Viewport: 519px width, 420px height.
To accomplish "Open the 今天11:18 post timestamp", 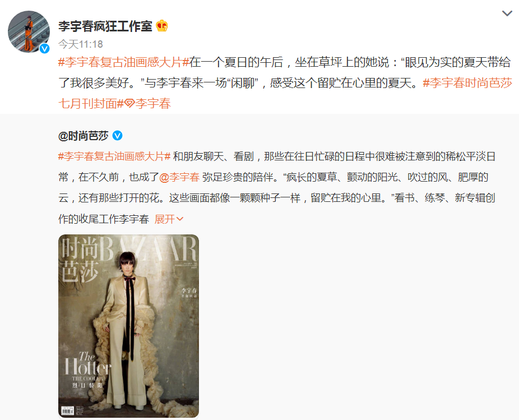I will (x=81, y=44).
